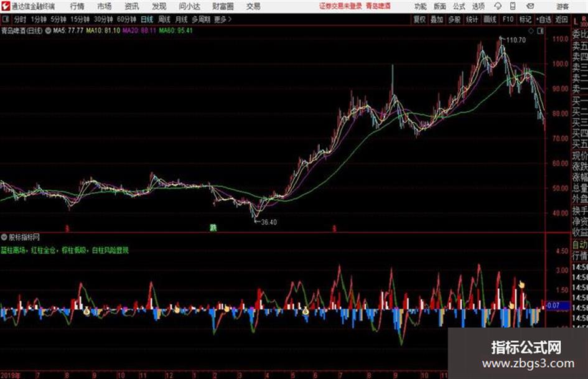
Task: Select the 多周期 multi-period view
Action: [201, 19]
